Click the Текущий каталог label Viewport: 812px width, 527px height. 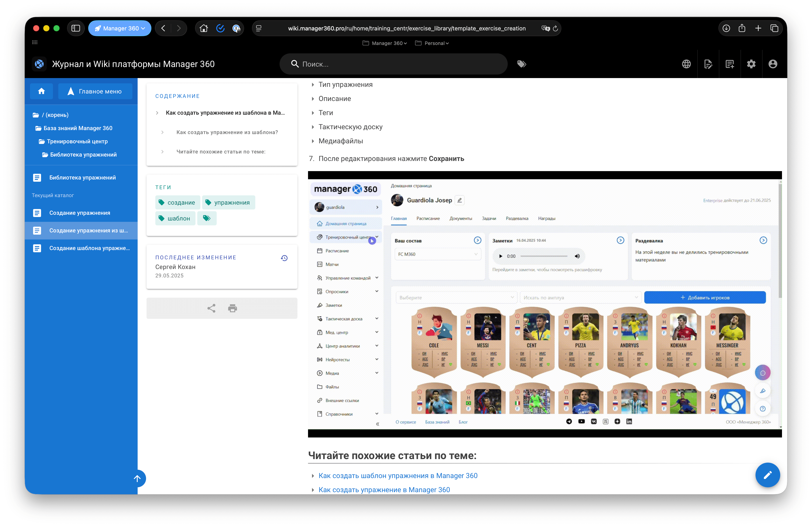[53, 195]
